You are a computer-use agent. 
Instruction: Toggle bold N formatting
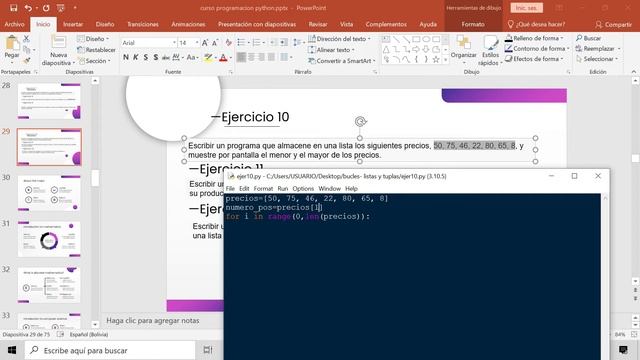point(126,58)
